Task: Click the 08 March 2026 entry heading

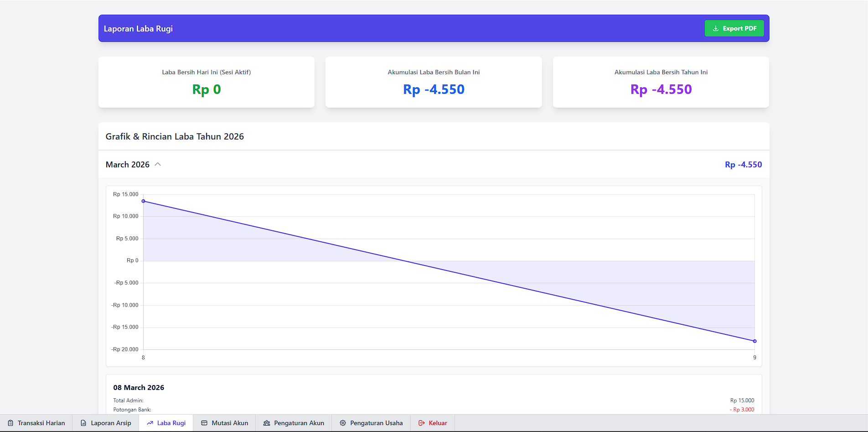Action: 139,387
